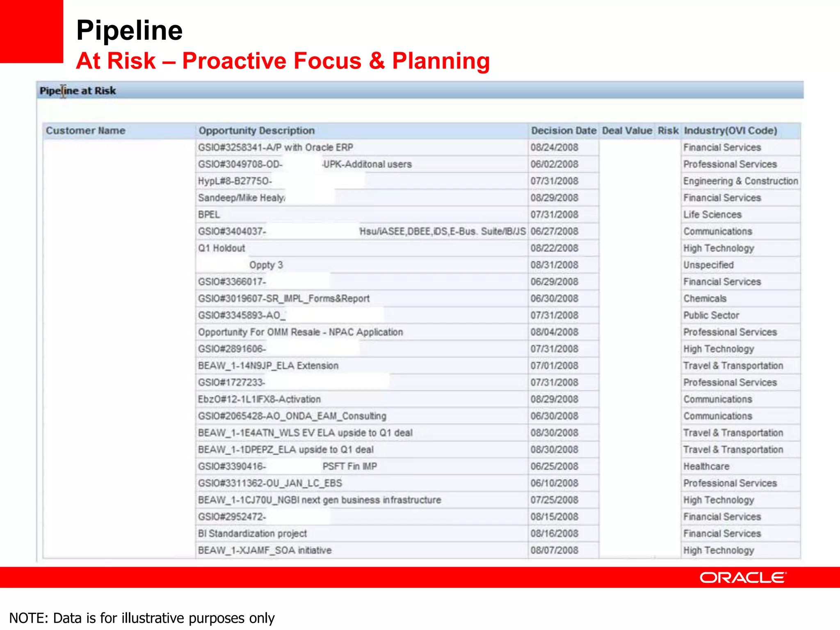Image resolution: width=840 pixels, height=630 pixels.
Task: Click the 06/02/2008 decision date cell
Action: coord(555,164)
